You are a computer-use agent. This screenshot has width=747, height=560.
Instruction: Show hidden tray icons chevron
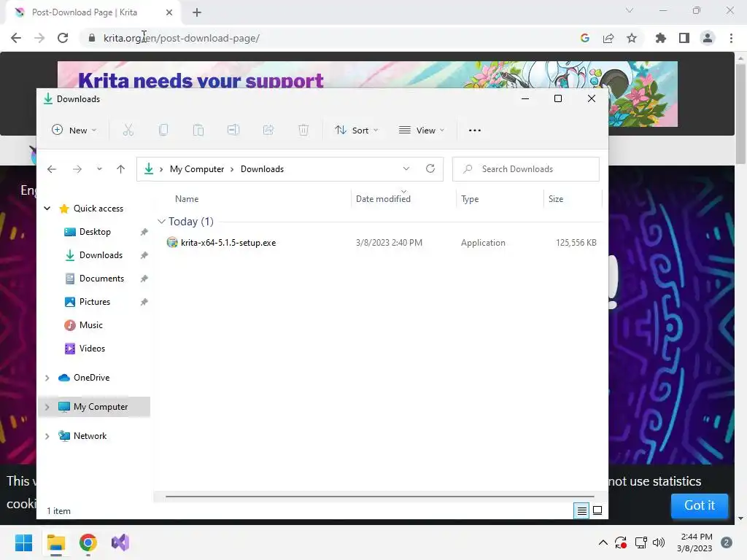pos(603,542)
